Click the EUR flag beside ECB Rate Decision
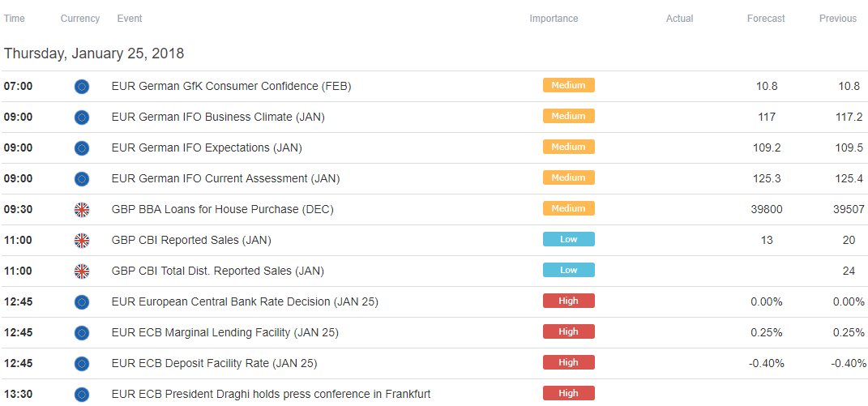This screenshot has height=406, width=868. [x=81, y=302]
